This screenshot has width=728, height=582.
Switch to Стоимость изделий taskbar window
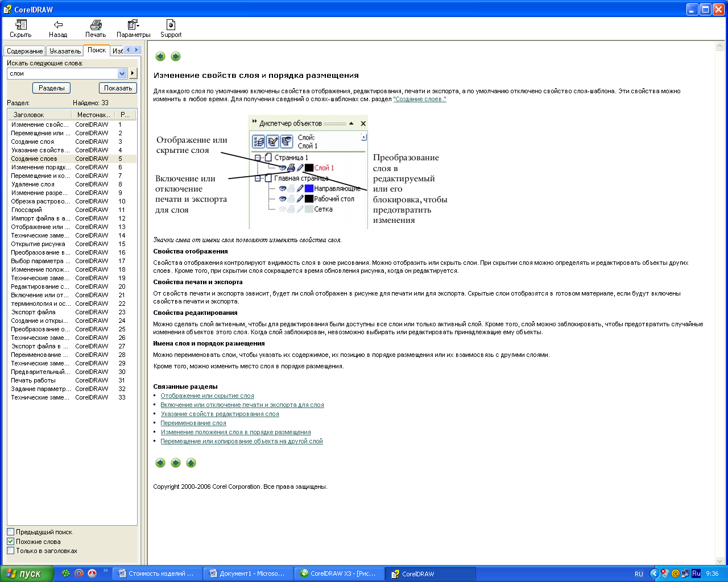pos(157,573)
